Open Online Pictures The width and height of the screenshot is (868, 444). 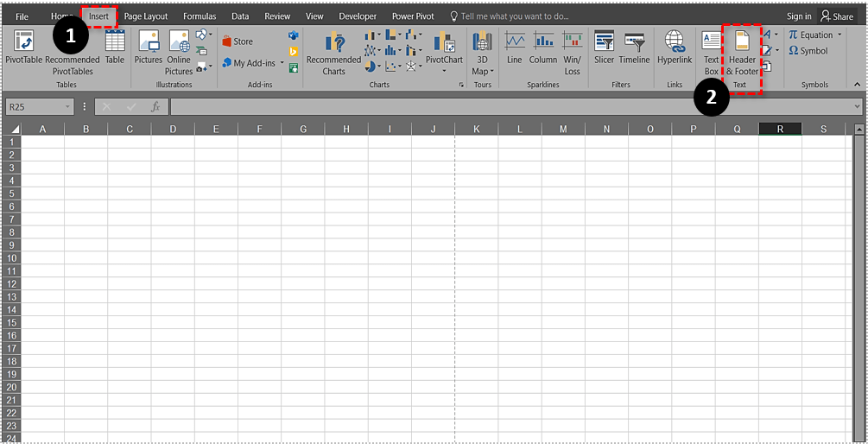point(179,52)
